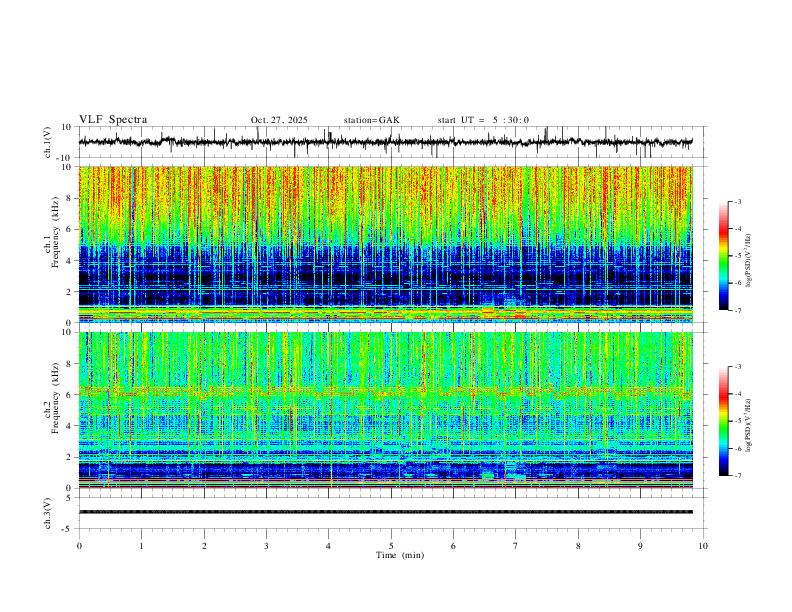Click the ch.2 PSD color scale bar
This screenshot has height=612, width=792.
click(x=724, y=421)
